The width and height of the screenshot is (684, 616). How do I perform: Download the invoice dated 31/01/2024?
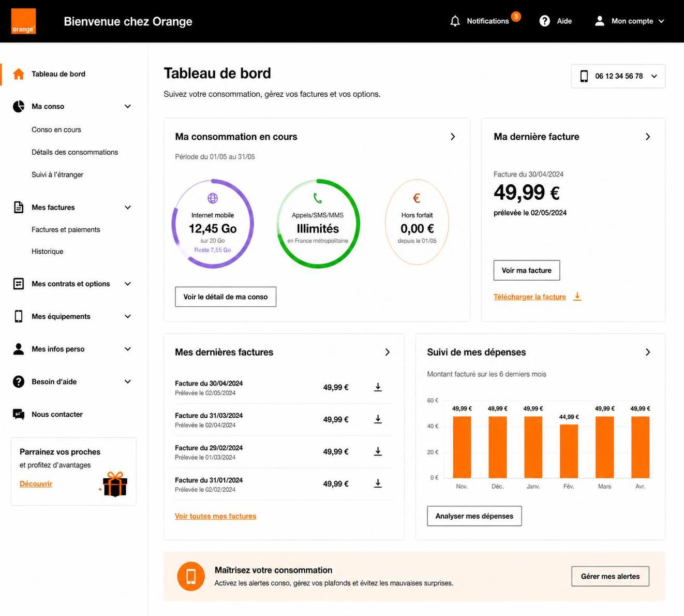pyautogui.click(x=378, y=483)
